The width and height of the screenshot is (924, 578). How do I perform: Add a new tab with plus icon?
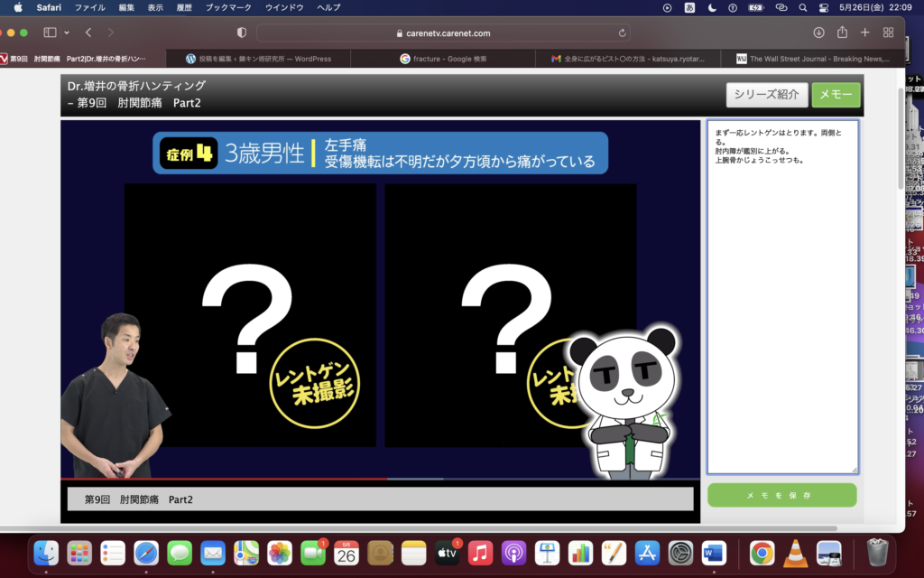(x=865, y=33)
